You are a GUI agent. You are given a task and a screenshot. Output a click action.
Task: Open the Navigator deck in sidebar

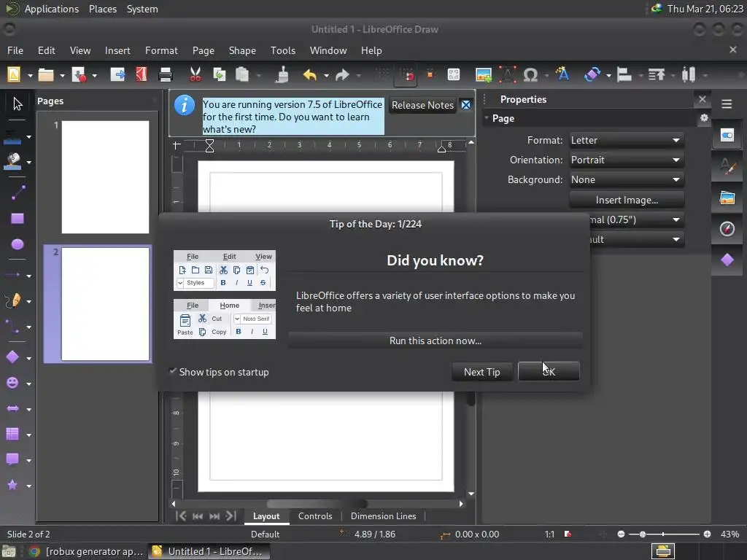coord(727,229)
